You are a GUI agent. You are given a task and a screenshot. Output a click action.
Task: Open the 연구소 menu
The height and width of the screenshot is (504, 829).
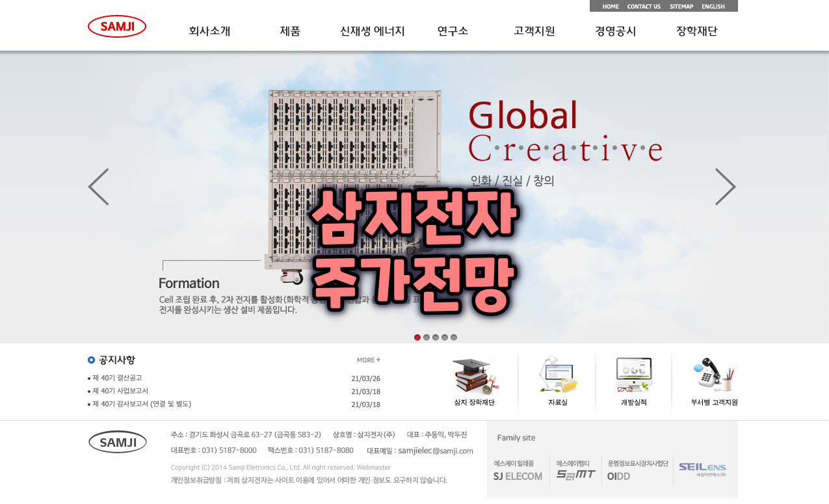[x=453, y=31]
